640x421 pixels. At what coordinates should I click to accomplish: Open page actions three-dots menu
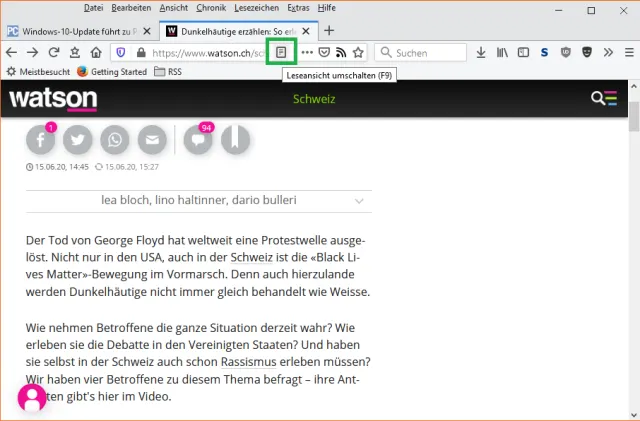(307, 52)
